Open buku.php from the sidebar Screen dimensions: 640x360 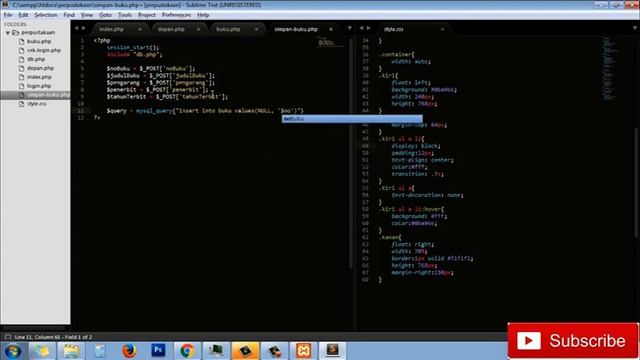click(x=39, y=41)
